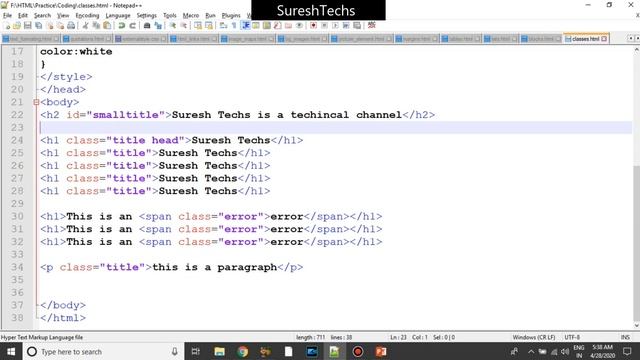
Task: Toggle the highlighted Indent Guide icon
Action: point(245,26)
